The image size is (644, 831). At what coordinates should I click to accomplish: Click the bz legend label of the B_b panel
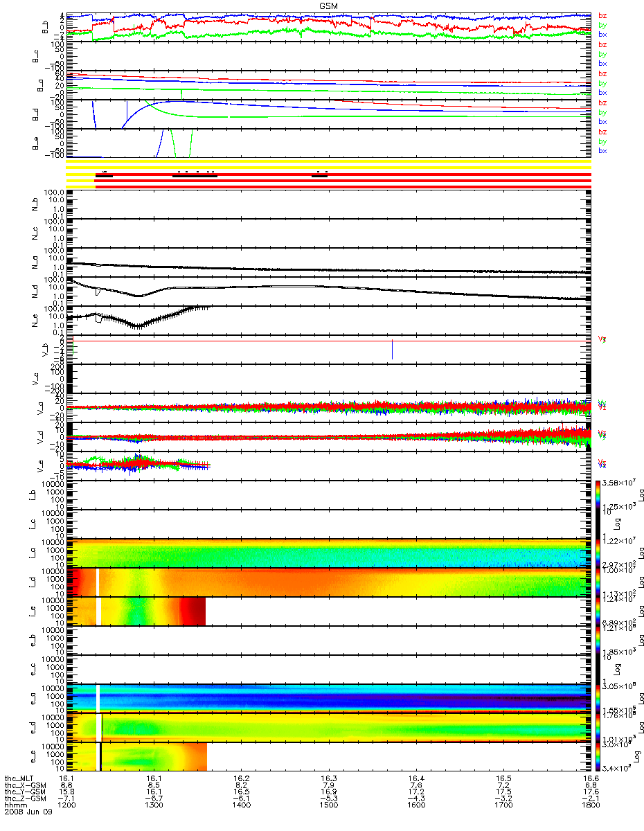click(602, 15)
